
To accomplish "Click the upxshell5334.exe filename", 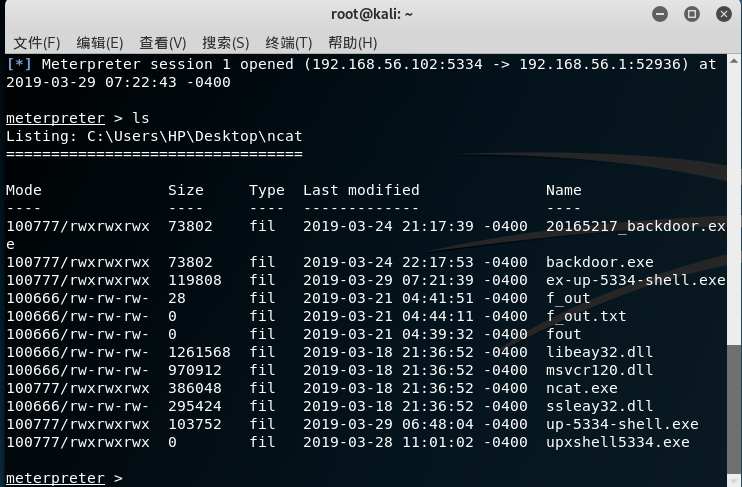I will pyautogui.click(x=618, y=442).
